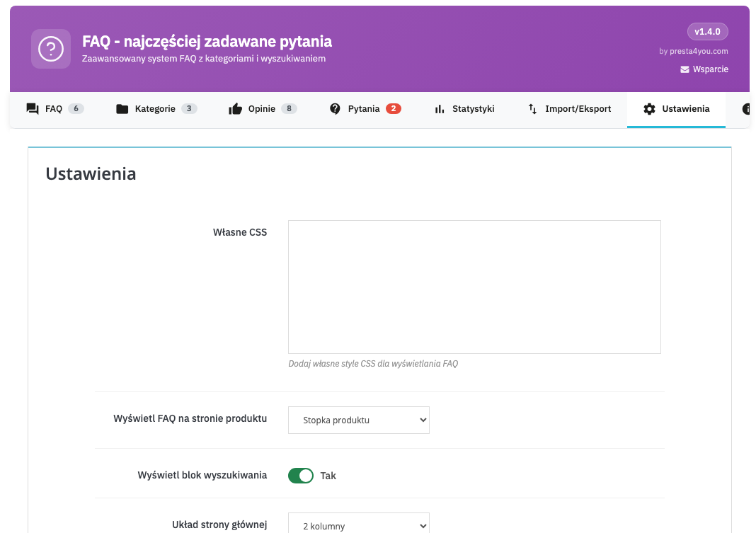Click the presta4you.com author link
Image resolution: width=756 pixels, height=533 pixels.
(x=699, y=51)
